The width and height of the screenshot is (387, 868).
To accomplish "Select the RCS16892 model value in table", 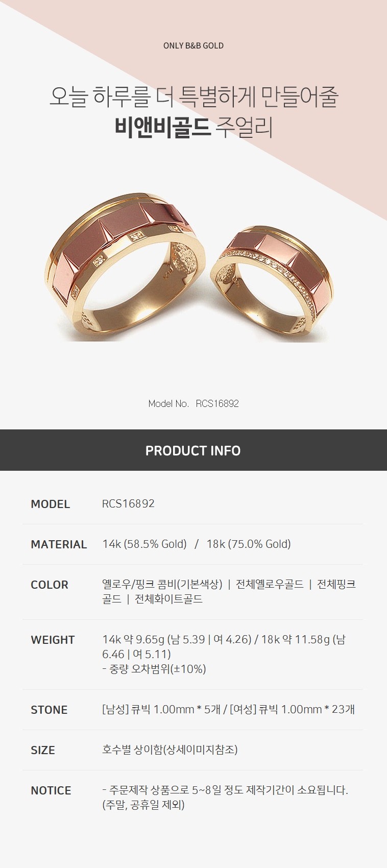I will (128, 503).
